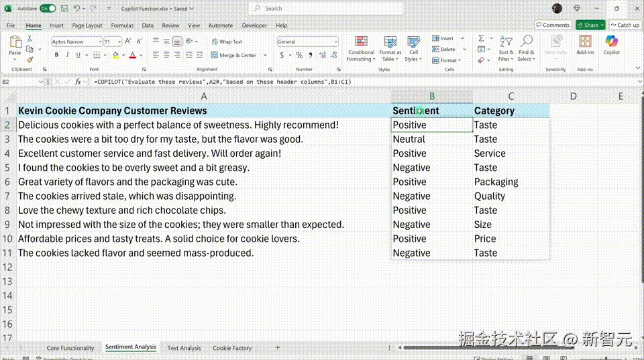The height and width of the screenshot is (360, 644).
Task: Open Cell Styles gallery
Action: coord(413,49)
